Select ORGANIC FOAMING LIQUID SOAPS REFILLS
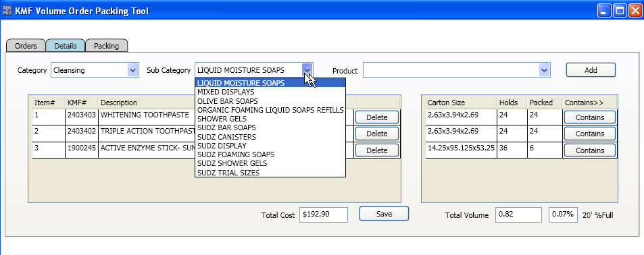The width and height of the screenshot is (644, 255). coord(270,110)
